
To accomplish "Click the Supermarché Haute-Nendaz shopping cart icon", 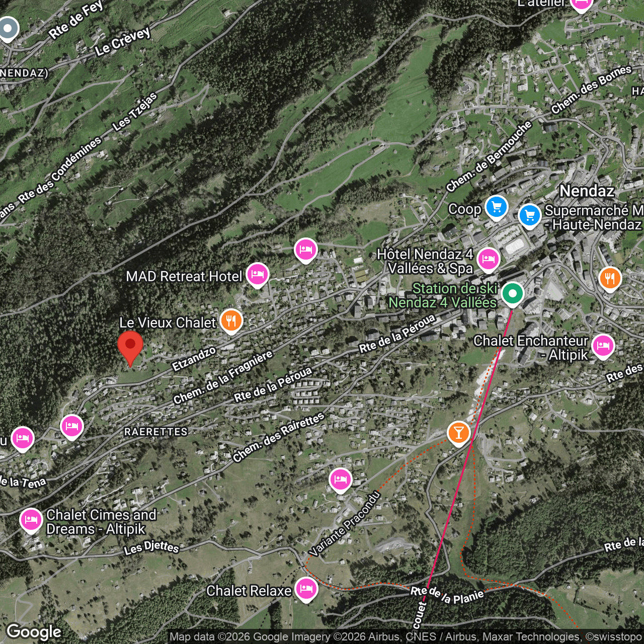I will 529,216.
